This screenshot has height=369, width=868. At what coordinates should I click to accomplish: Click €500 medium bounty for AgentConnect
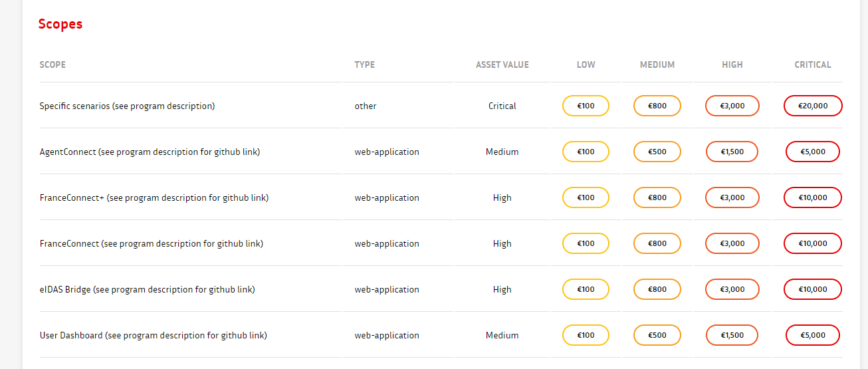tap(657, 152)
